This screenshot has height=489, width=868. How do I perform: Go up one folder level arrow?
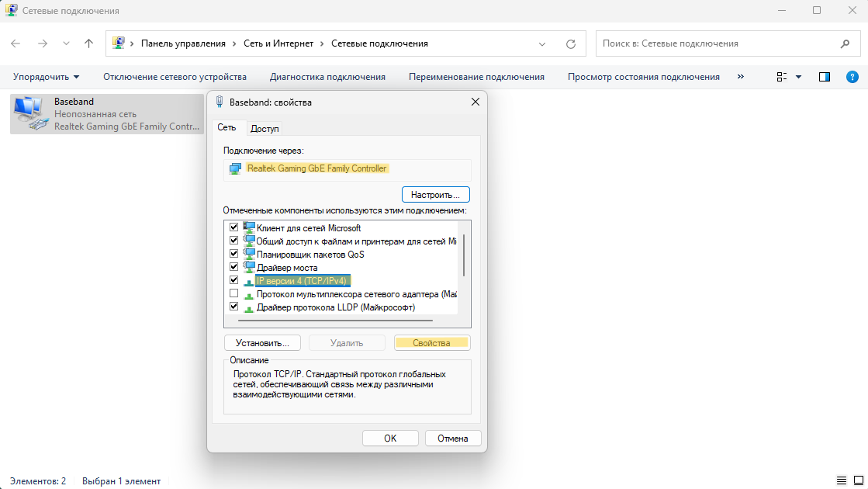point(88,43)
